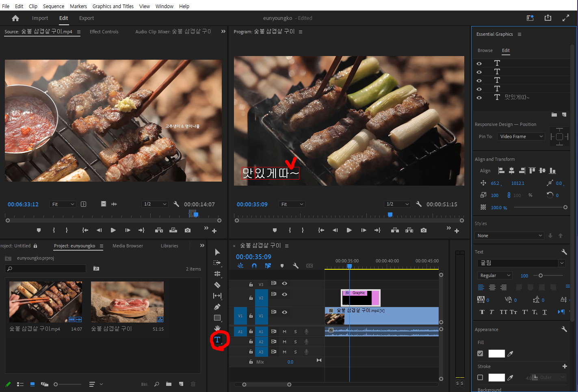Viewport: 578px width, 392px height.
Task: Hide the 맛있게따~ text layer
Action: point(479,97)
